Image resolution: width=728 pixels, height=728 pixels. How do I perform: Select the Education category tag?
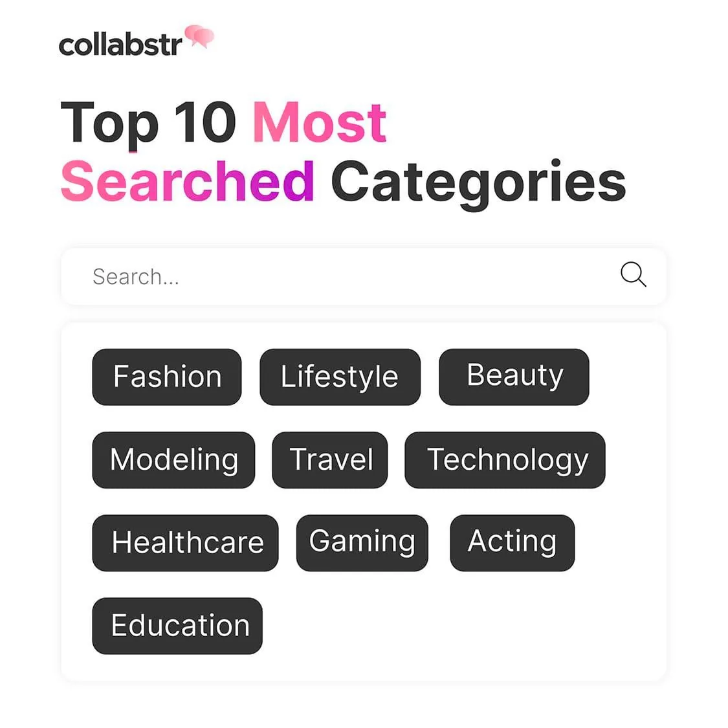pyautogui.click(x=177, y=626)
